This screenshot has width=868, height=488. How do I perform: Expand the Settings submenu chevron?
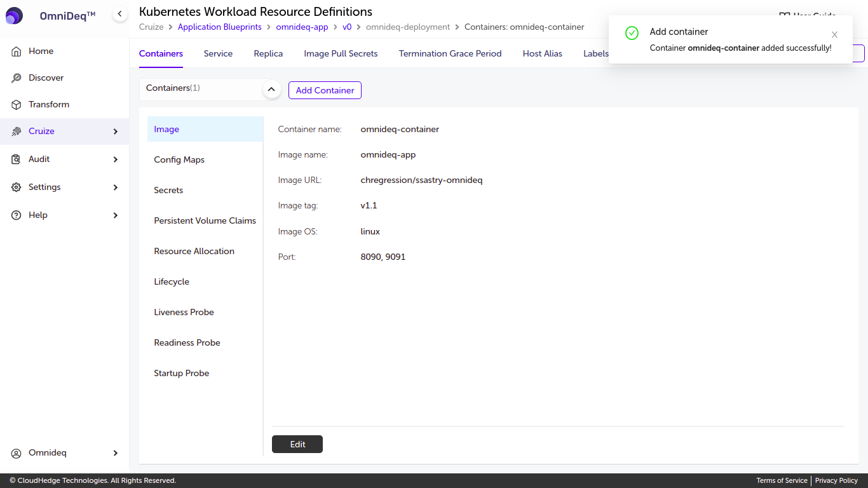(116, 187)
